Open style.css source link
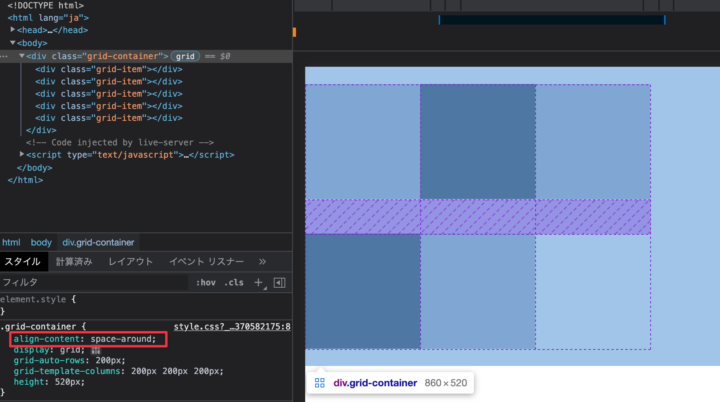Screen dimensions: 720x402 tap(232, 327)
